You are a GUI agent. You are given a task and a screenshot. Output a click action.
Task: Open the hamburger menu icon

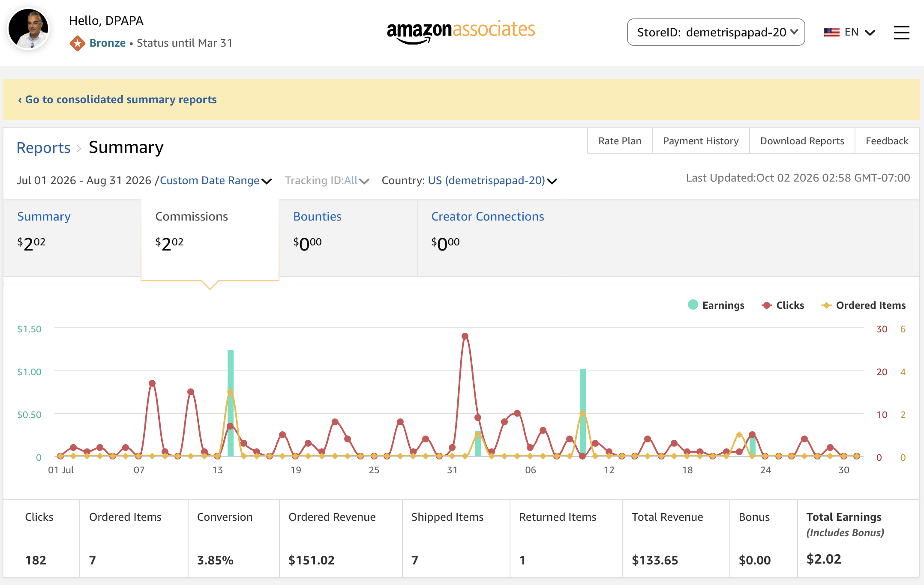[901, 33]
